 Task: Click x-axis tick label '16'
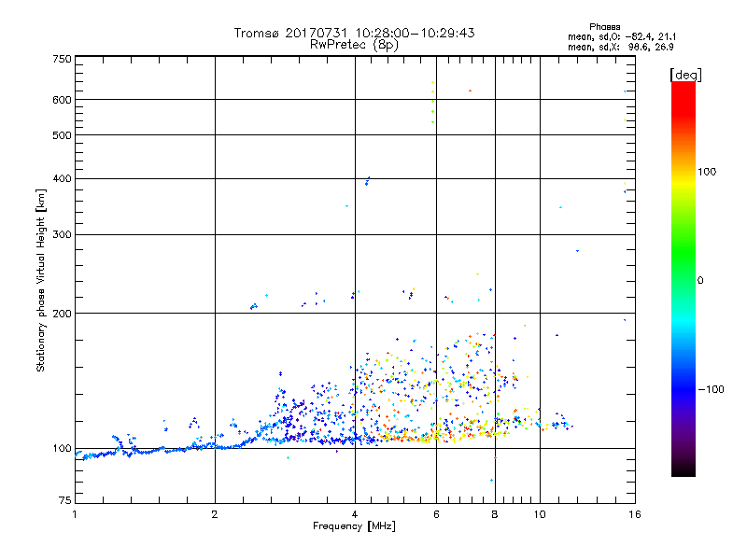pos(635,514)
